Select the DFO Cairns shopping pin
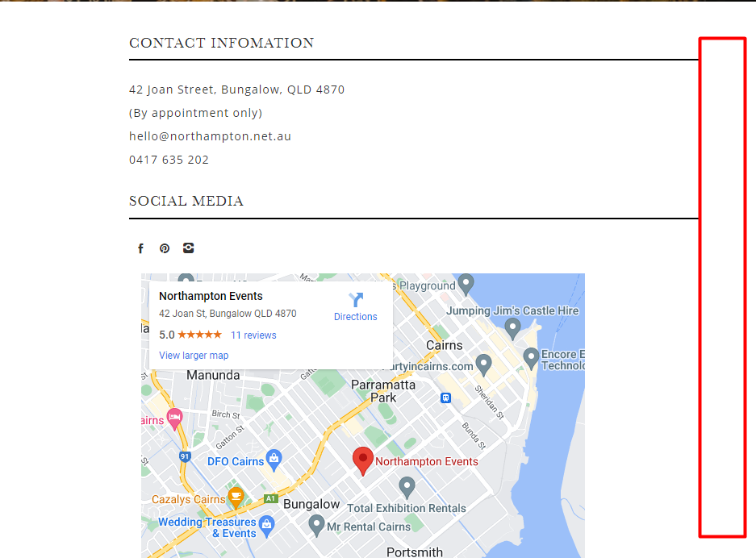 pyautogui.click(x=274, y=460)
